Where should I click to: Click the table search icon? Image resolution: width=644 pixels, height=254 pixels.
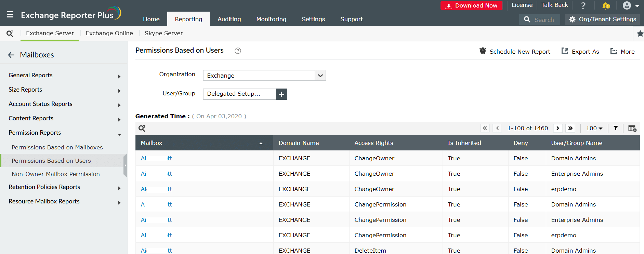(142, 129)
